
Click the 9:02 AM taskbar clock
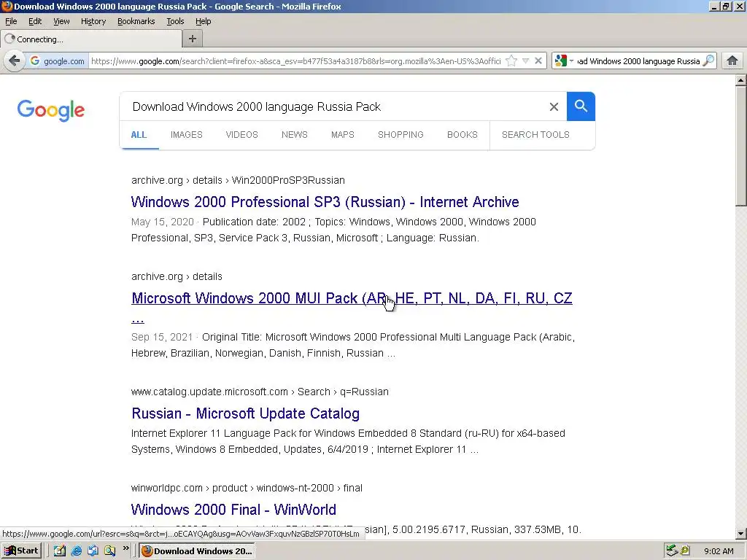(x=719, y=551)
